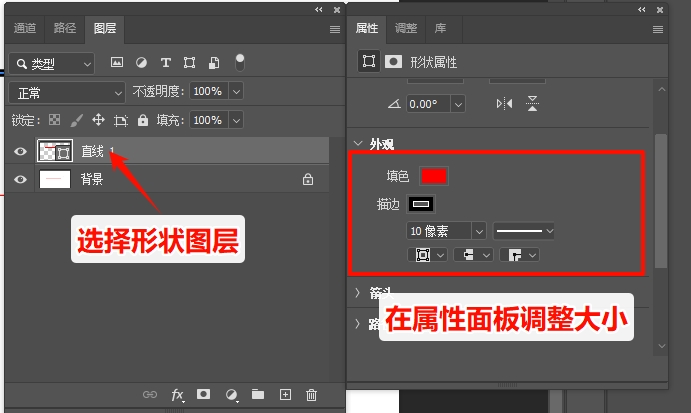The image size is (691, 413).
Task: Select the mask properties icon
Action: (x=394, y=61)
